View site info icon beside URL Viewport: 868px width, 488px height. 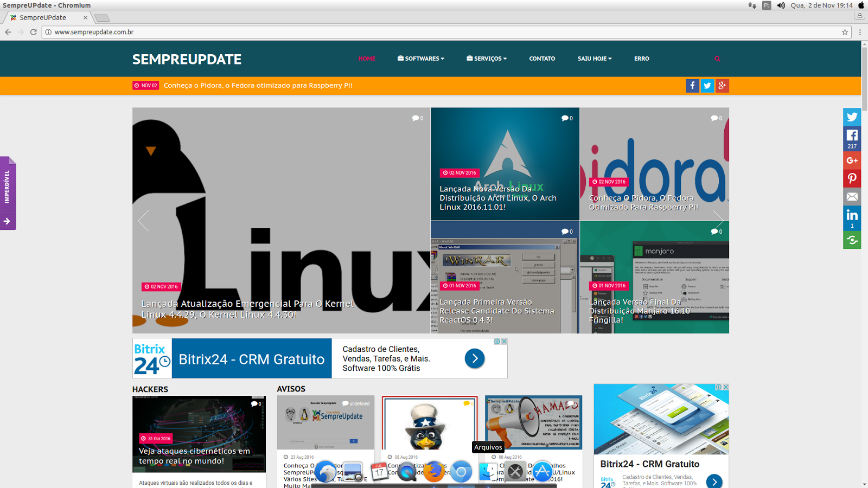48,32
